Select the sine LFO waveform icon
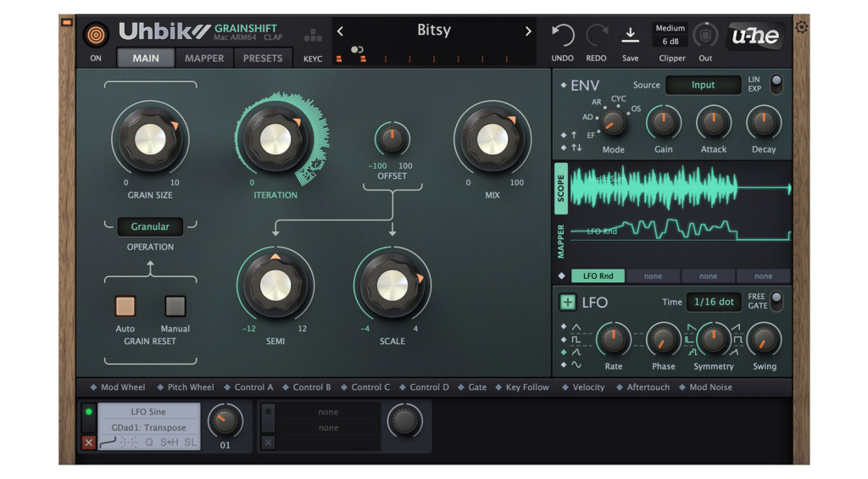868x479 pixels. (x=576, y=365)
